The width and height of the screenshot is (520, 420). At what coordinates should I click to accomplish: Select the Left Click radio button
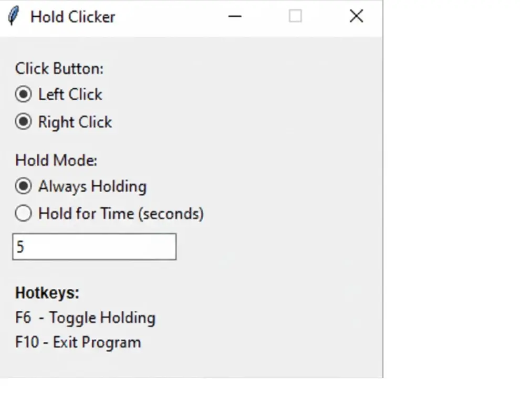(23, 94)
